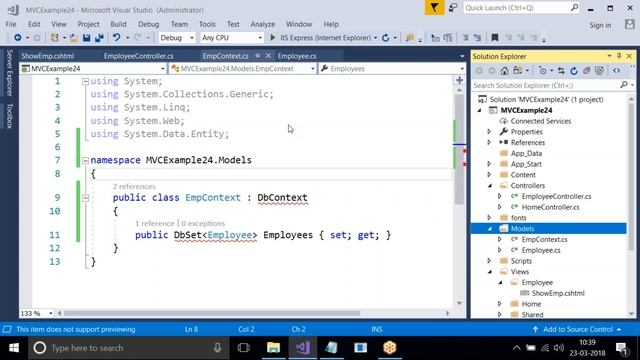
Task: Click Solution Explorer Switch Views icon
Action: [518, 71]
